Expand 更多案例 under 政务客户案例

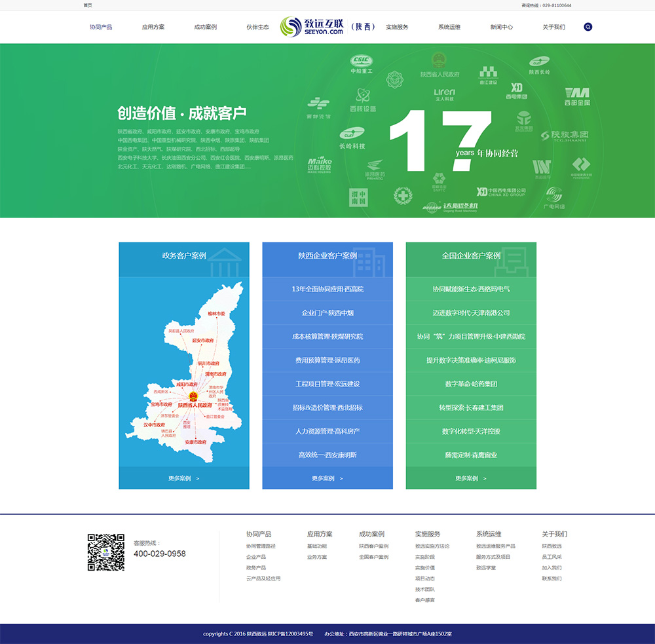coord(183,478)
